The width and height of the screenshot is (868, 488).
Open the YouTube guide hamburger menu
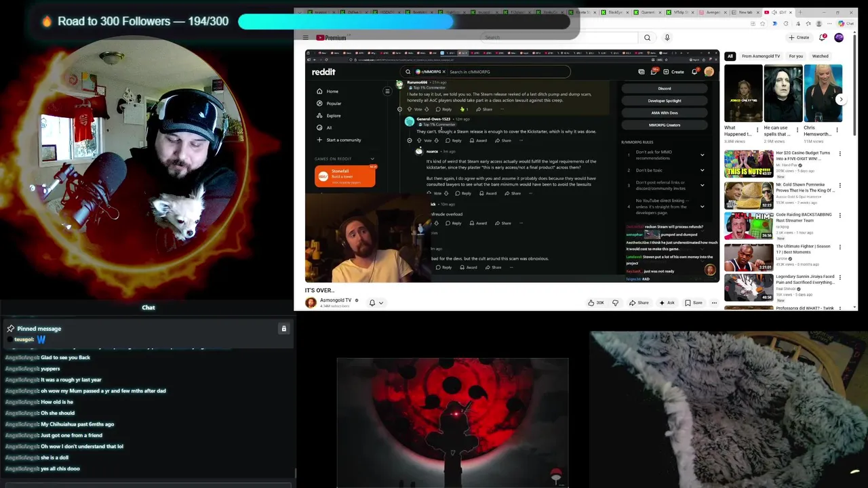305,38
